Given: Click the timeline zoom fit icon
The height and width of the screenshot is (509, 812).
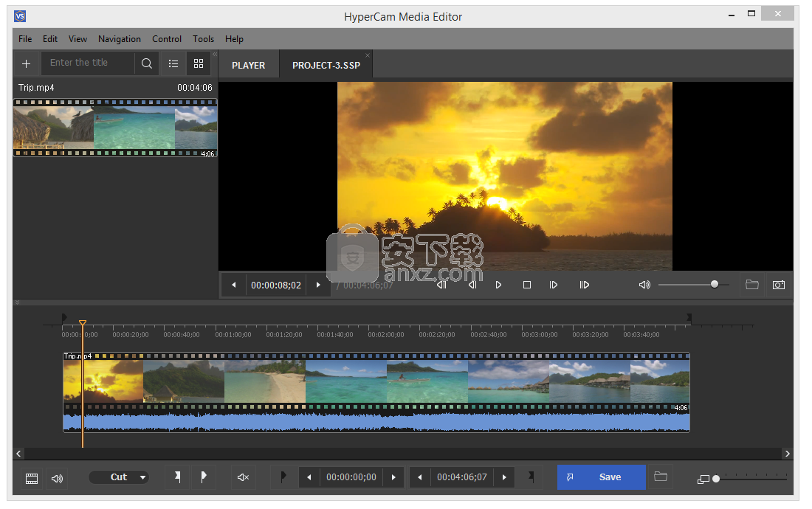Looking at the screenshot, I should (x=703, y=479).
